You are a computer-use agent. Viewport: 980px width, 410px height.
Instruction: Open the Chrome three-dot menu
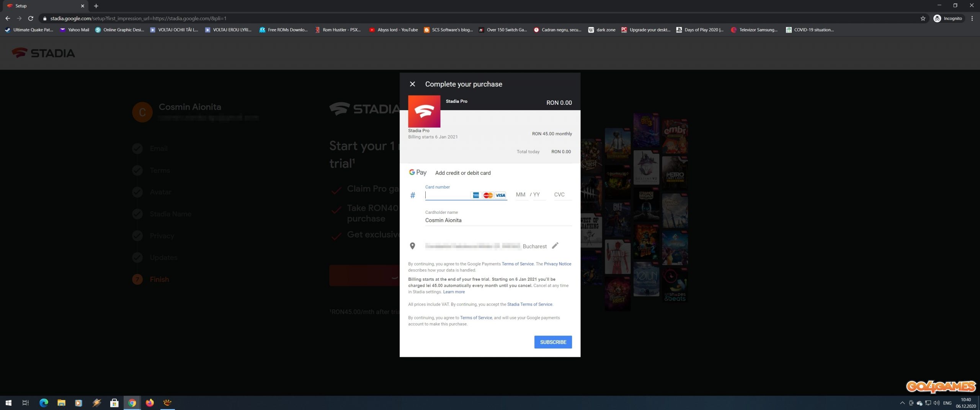[x=972, y=18]
